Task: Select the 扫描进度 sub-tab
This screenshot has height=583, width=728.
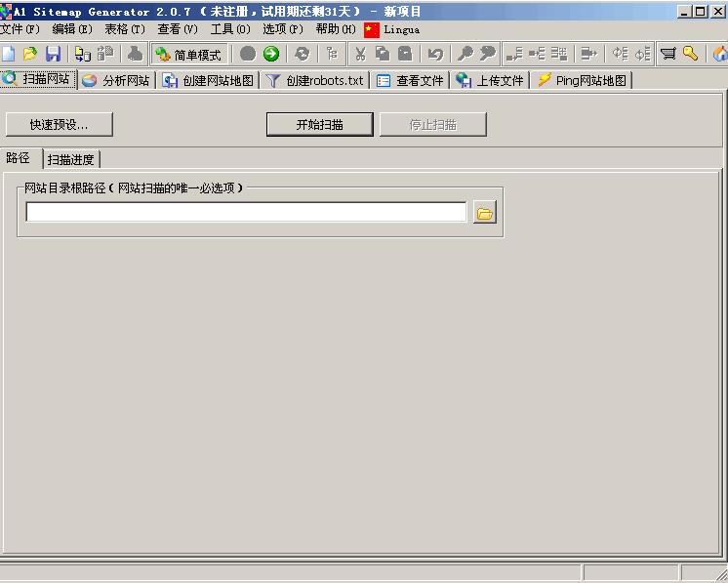Action: tap(71, 159)
